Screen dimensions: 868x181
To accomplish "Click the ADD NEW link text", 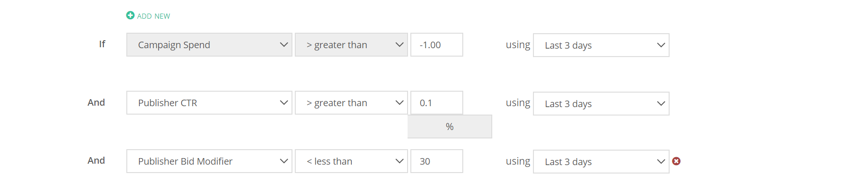I will pyautogui.click(x=153, y=16).
